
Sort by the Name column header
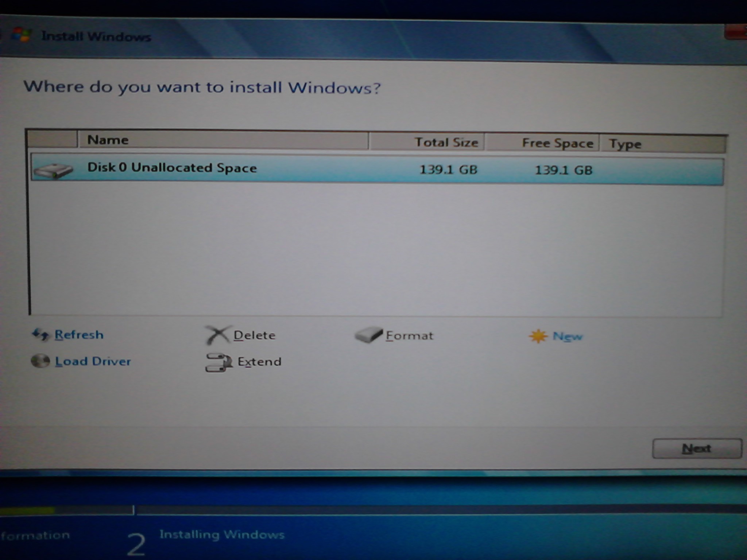pyautogui.click(x=223, y=140)
